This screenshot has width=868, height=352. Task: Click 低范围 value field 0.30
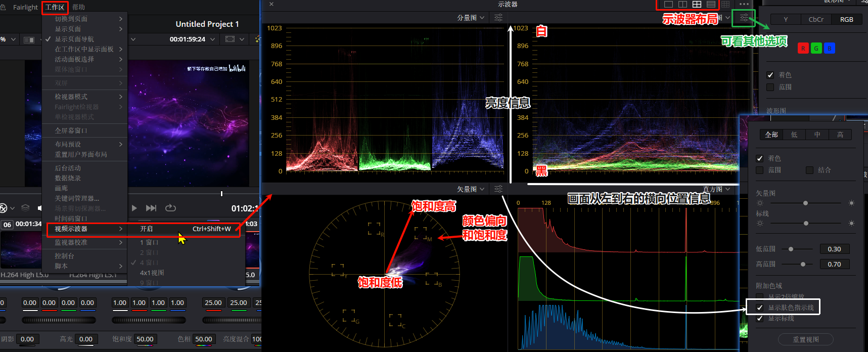(834, 249)
